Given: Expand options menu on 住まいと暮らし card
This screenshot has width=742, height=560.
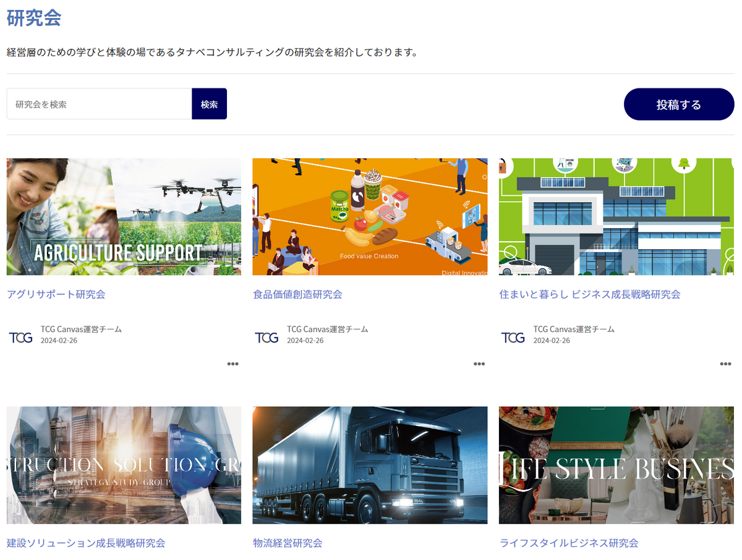Looking at the screenshot, I should point(725,364).
